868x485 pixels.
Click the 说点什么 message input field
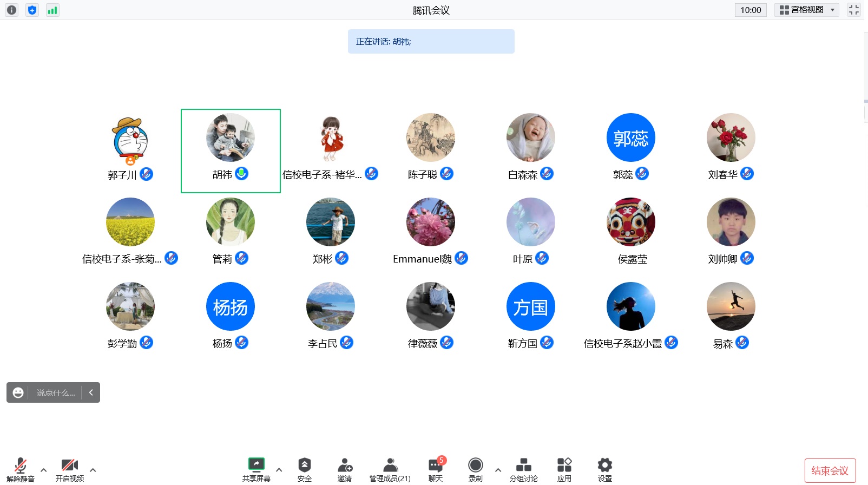click(56, 393)
